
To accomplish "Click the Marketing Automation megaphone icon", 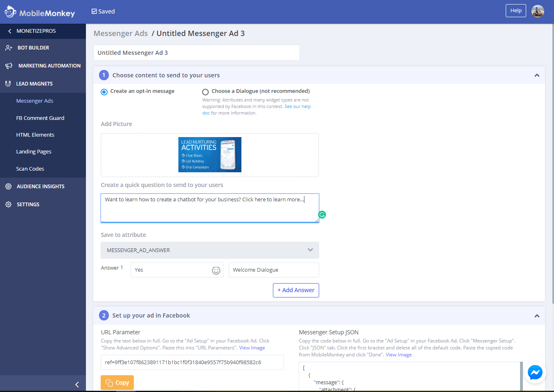I will tap(9, 66).
